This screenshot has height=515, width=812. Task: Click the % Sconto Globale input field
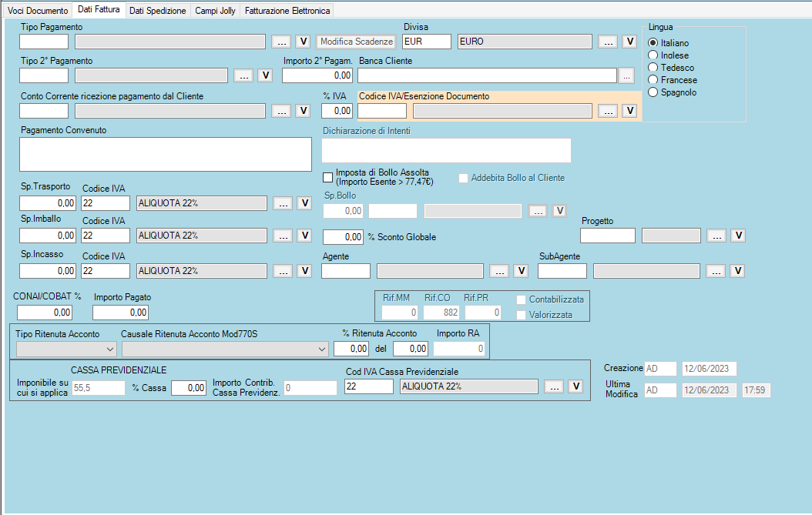(x=343, y=236)
